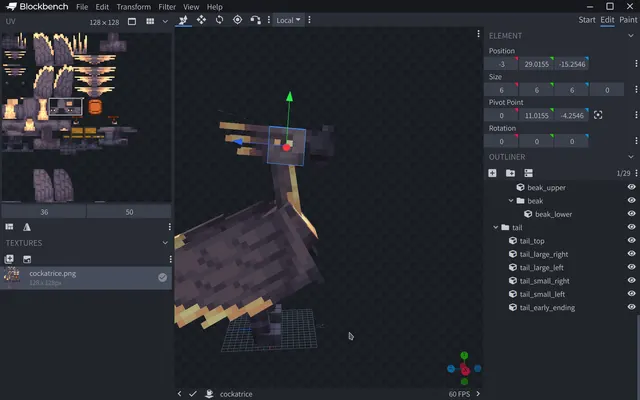The image size is (640, 400).
Task: Add a new cube in Outliner
Action: pos(492,173)
